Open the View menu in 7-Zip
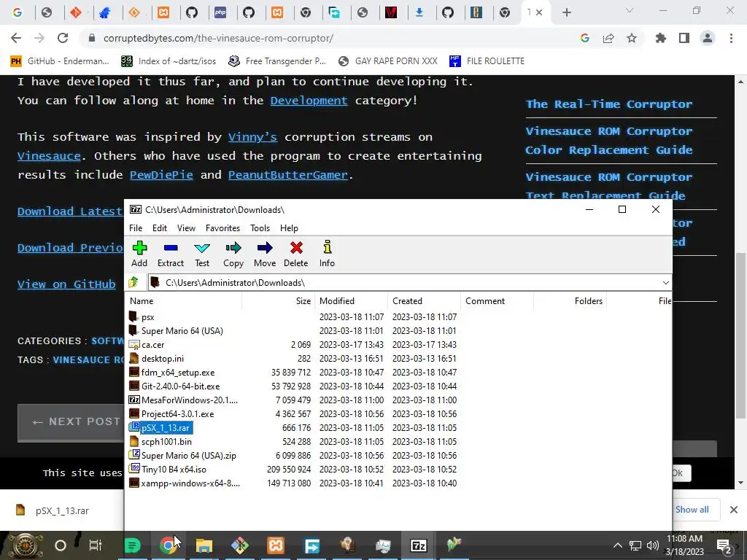The height and width of the screenshot is (560, 747). click(x=186, y=228)
